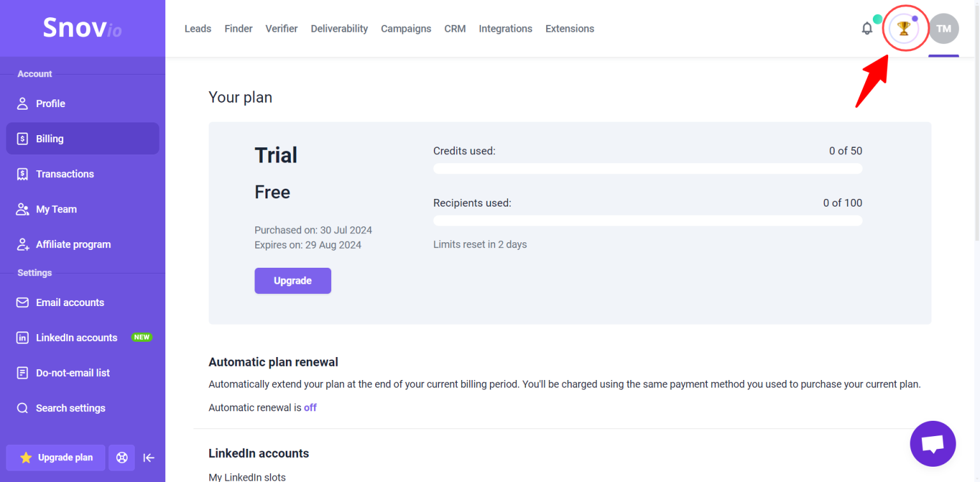Click the Upgrade plan sidebar button

point(56,458)
